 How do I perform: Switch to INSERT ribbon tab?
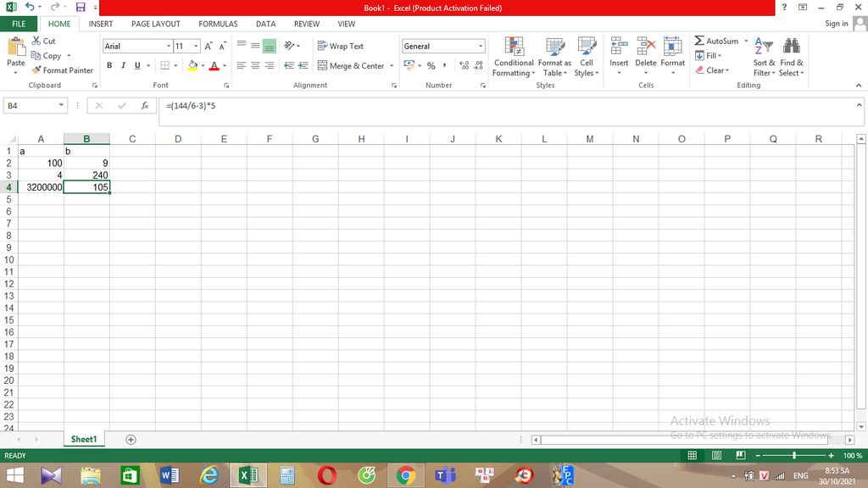[x=101, y=24]
